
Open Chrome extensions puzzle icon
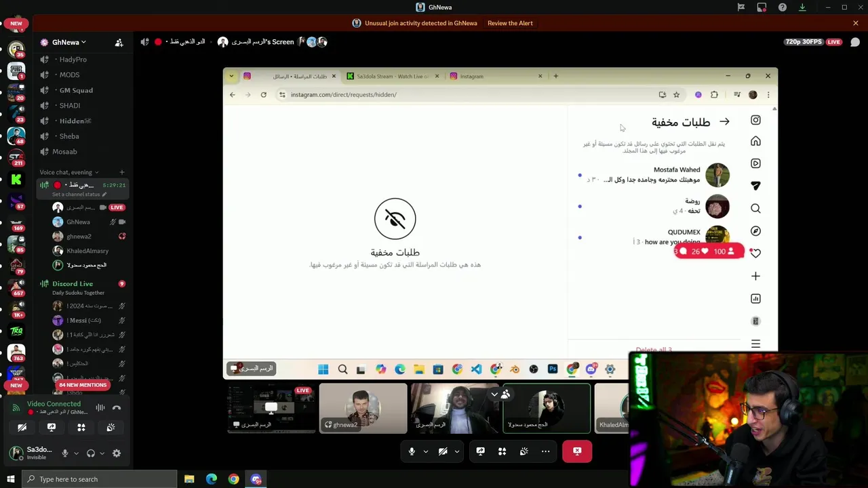pos(714,95)
